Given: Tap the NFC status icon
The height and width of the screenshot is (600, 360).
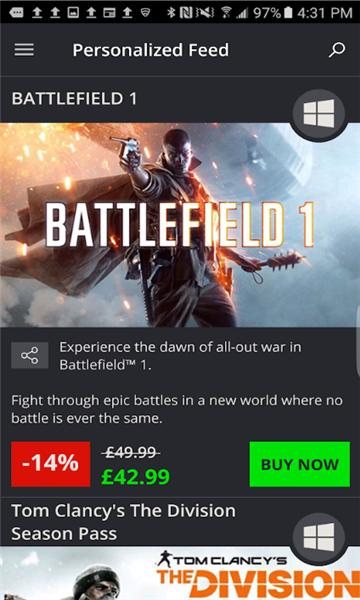Looking at the screenshot, I should (186, 13).
